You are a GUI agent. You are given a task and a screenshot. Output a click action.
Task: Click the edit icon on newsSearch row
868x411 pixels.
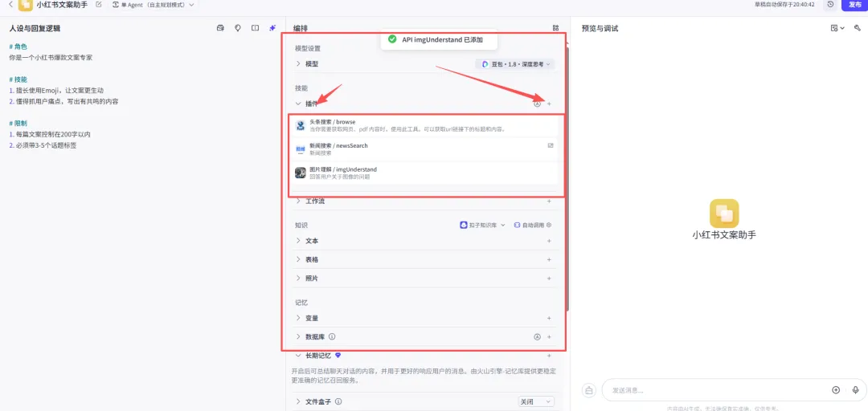[x=551, y=145]
